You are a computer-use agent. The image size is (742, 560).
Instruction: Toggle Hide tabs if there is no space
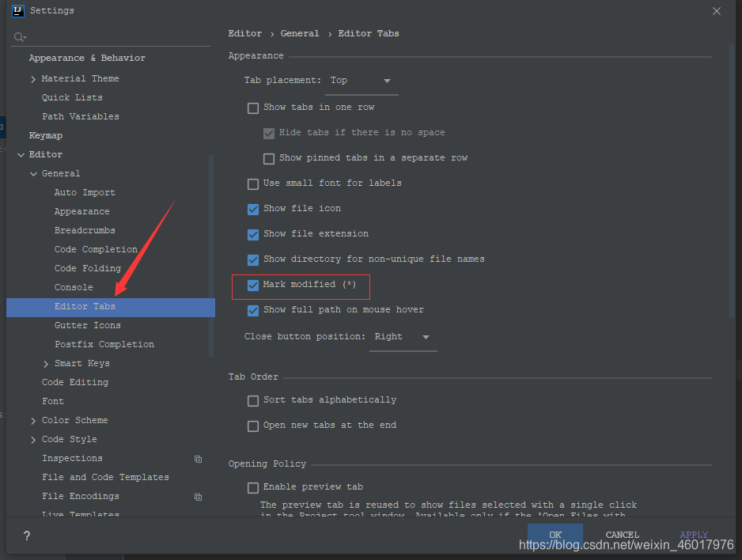point(269,133)
